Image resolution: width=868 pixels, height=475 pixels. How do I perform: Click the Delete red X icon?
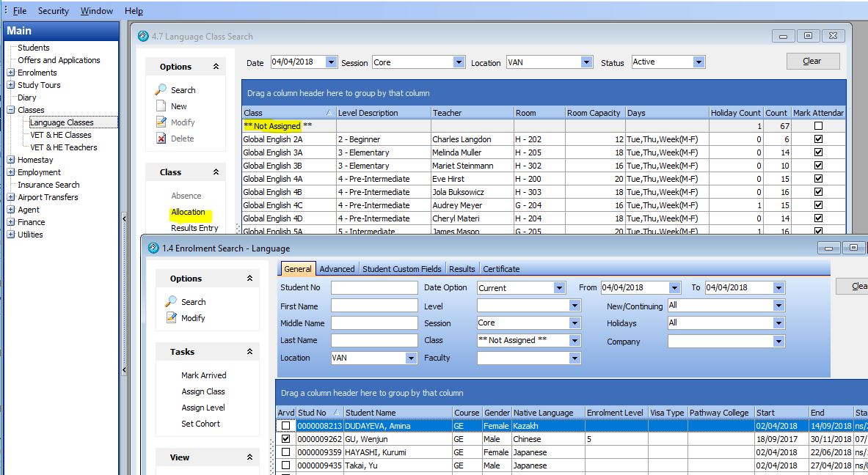[x=161, y=139]
